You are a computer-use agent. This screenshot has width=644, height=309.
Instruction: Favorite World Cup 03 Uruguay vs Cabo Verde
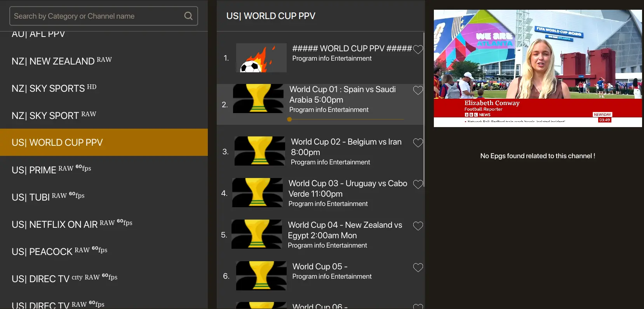click(x=418, y=185)
